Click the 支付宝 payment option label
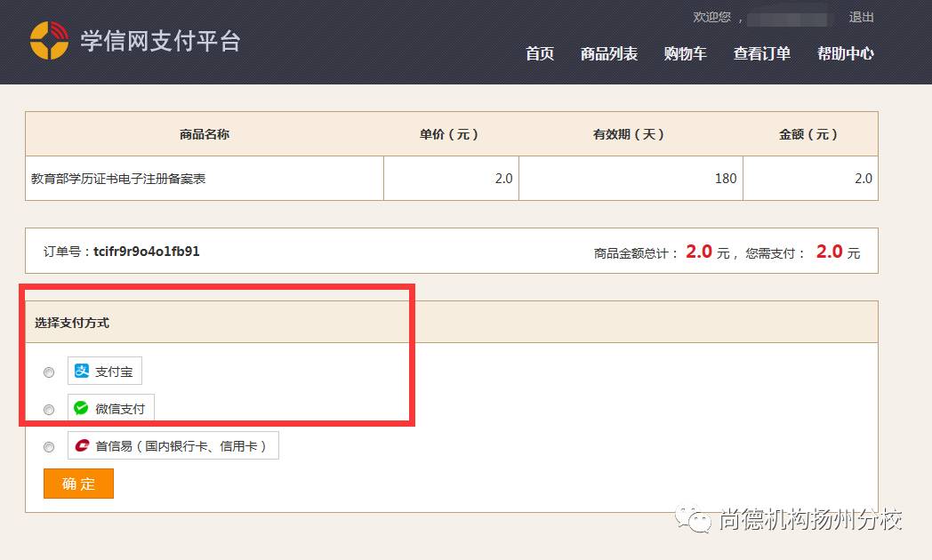Screen dimensions: 932x560 coord(105,372)
